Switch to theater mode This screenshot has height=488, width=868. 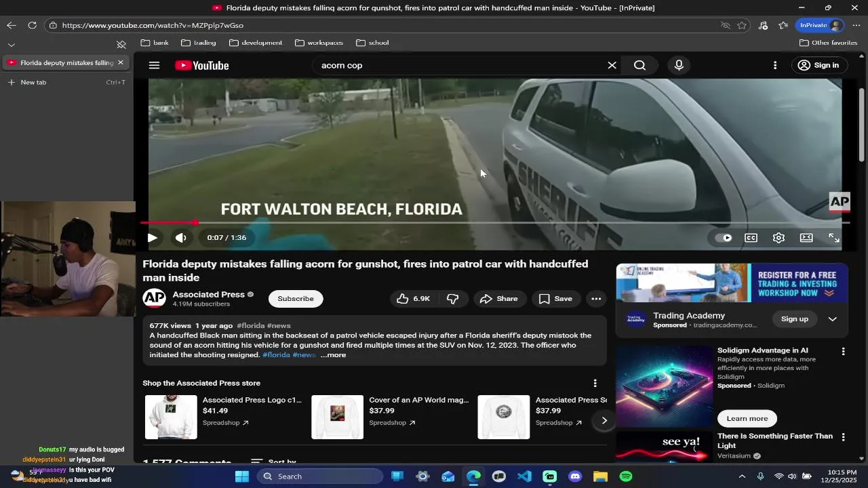(806, 238)
